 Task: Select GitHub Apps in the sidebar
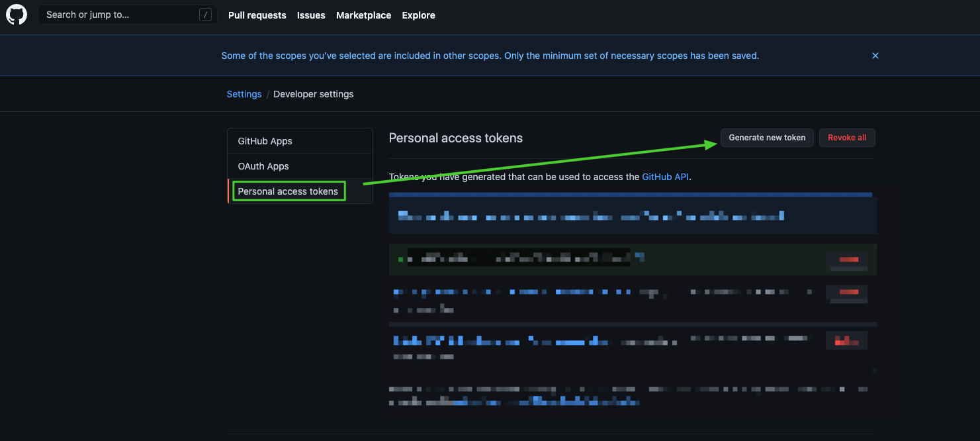click(300, 141)
